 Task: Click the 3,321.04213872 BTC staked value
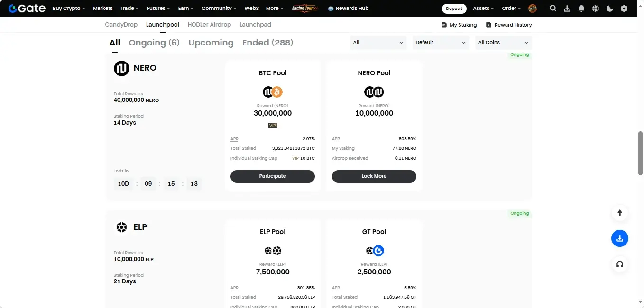[293, 148]
